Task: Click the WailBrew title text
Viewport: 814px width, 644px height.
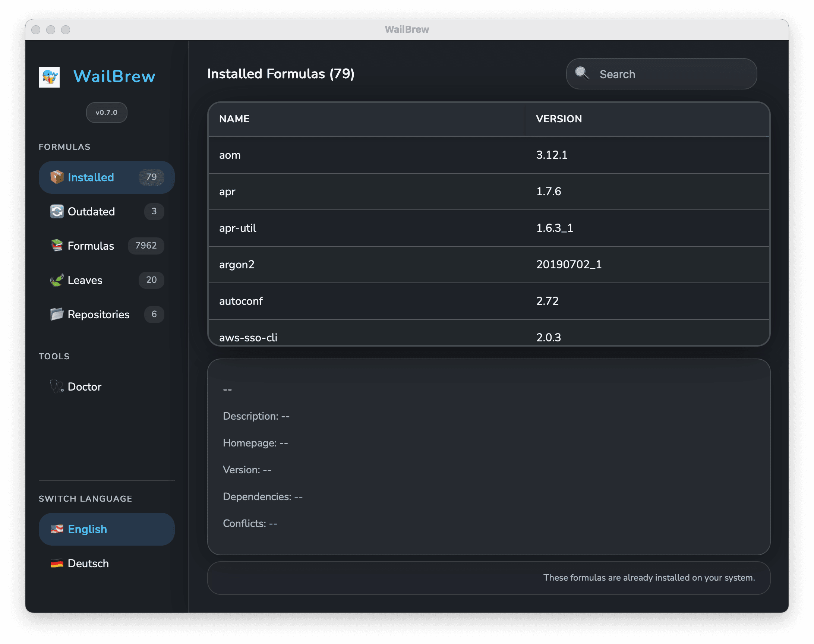Action: (x=114, y=76)
